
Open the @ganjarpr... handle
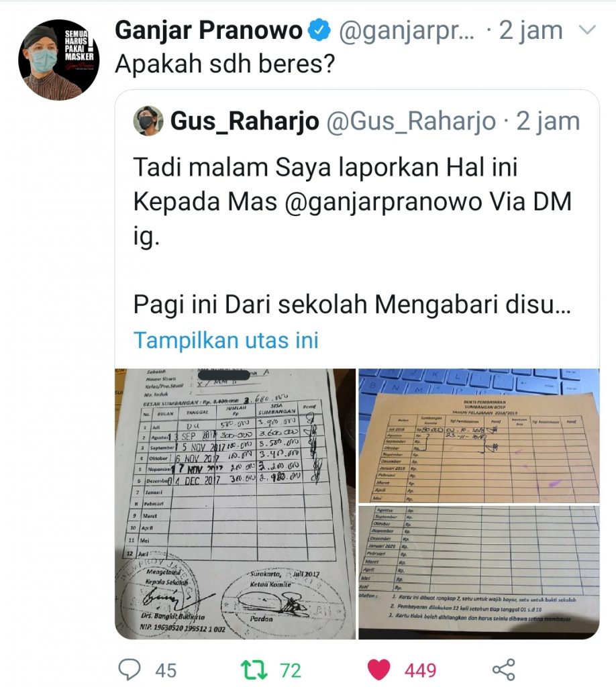[407, 31]
